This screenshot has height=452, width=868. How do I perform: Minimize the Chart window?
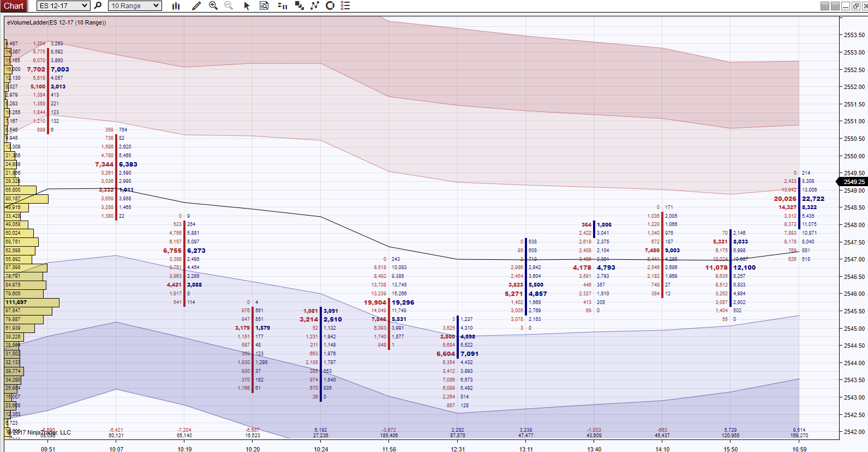[x=846, y=6]
